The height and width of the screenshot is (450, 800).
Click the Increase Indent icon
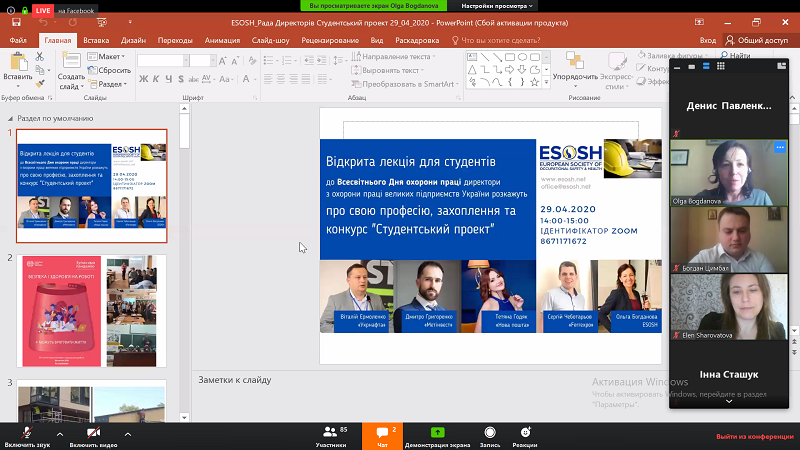321,61
